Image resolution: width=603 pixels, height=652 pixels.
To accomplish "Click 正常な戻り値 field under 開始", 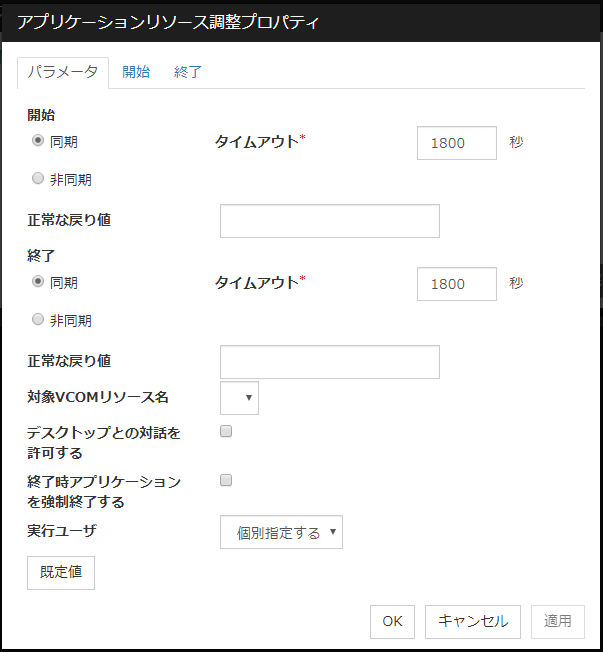I will coord(329,221).
